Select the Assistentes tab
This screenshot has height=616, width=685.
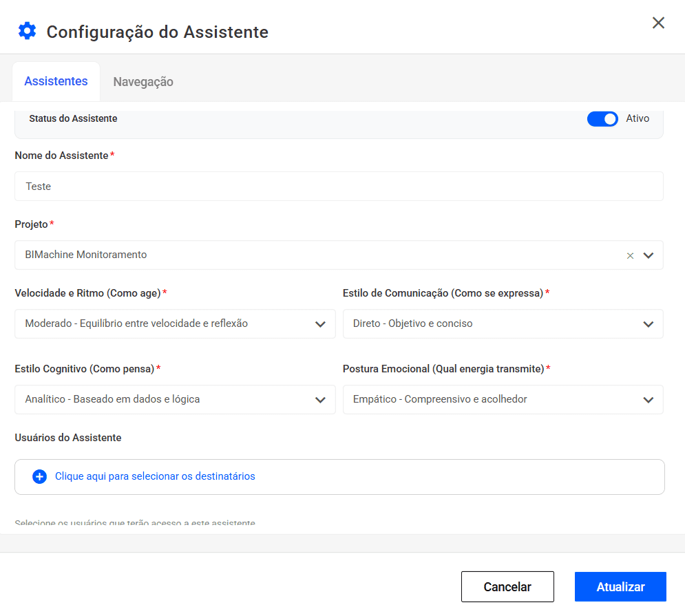[56, 81]
